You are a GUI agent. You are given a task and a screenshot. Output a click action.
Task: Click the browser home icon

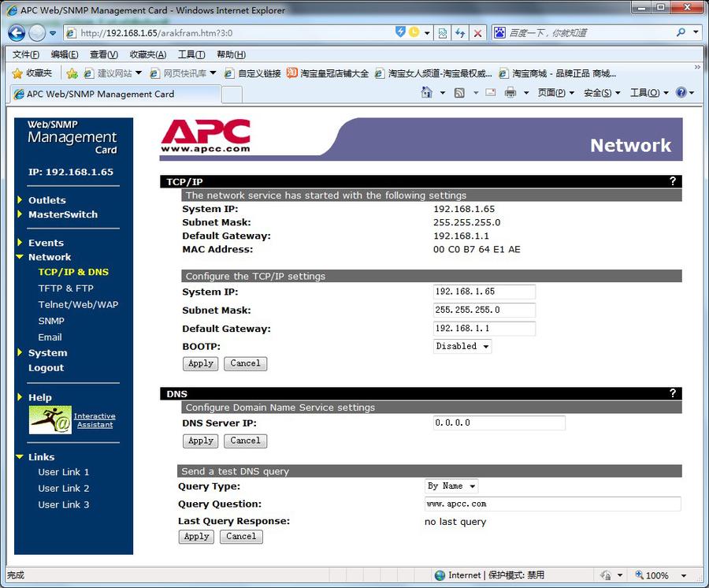point(427,93)
